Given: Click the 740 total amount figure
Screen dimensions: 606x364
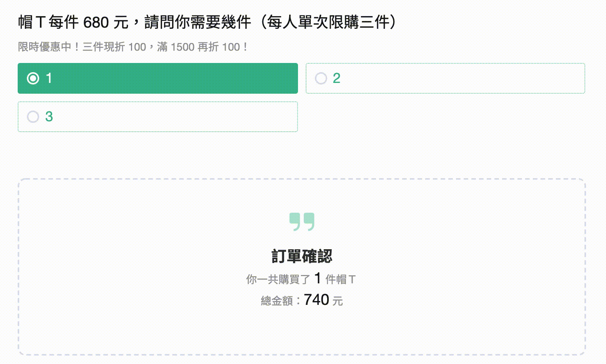Looking at the screenshot, I should point(316,299).
